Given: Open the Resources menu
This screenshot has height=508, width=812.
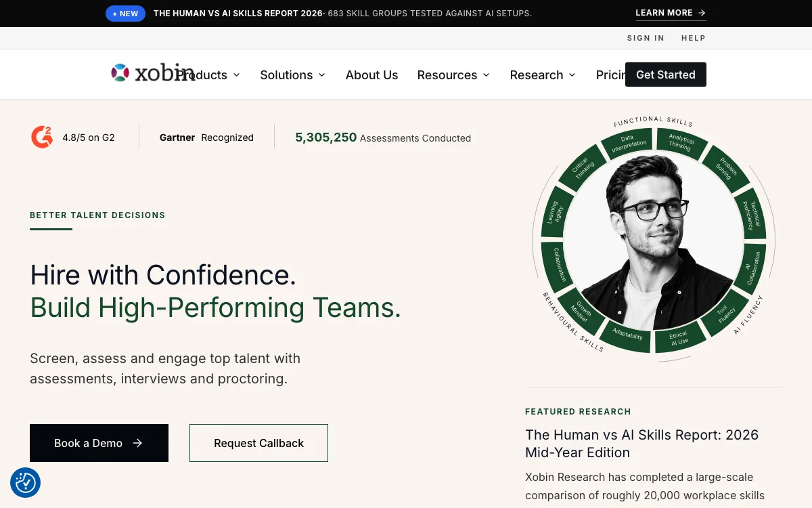Looking at the screenshot, I should point(453,75).
